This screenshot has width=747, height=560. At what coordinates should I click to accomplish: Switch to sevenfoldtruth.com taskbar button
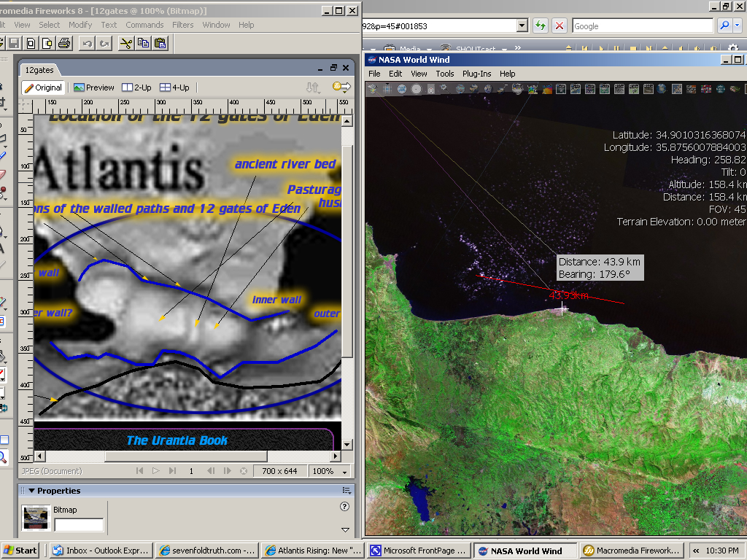[x=208, y=551]
